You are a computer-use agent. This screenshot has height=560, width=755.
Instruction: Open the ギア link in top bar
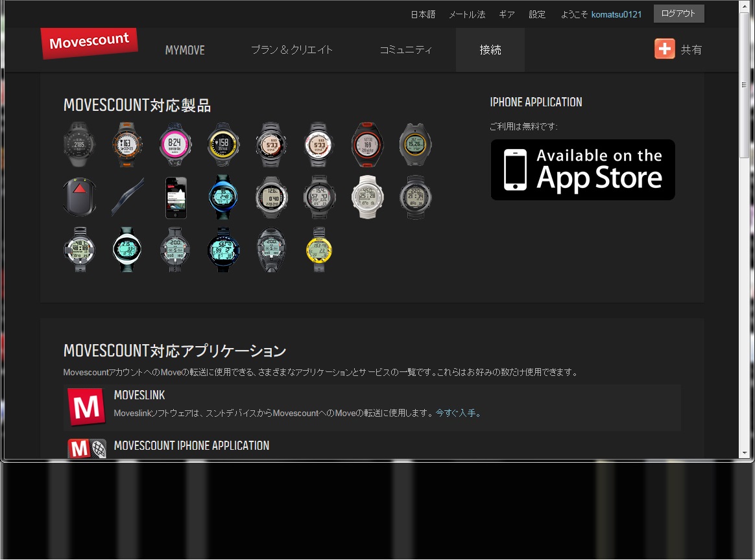pyautogui.click(x=507, y=14)
